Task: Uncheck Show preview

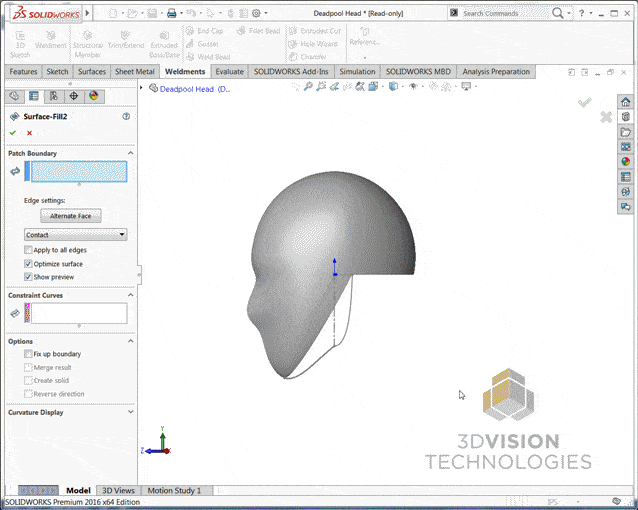Action: point(28,277)
